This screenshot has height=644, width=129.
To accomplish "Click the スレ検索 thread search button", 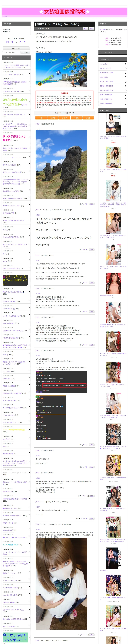I will [25, 52].
